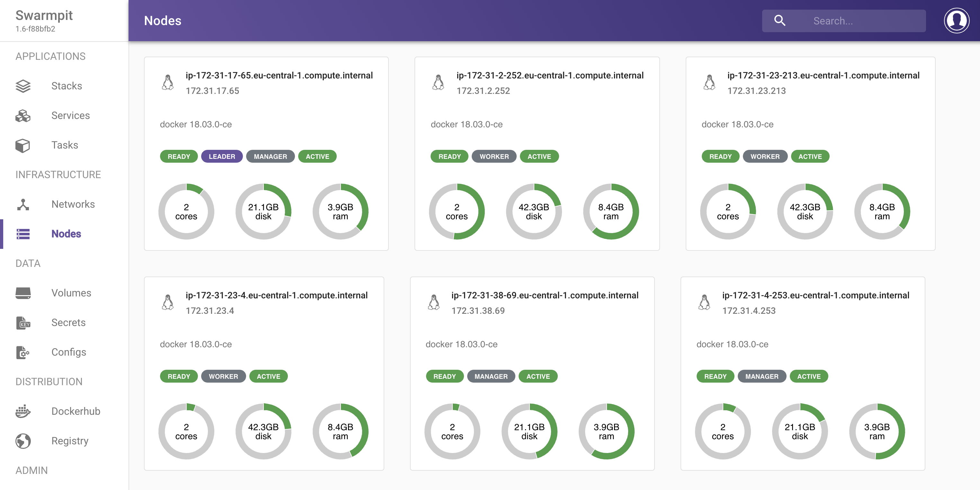Screen dimensions: 980x490
Task: Expand the ADMIN section
Action: [32, 470]
